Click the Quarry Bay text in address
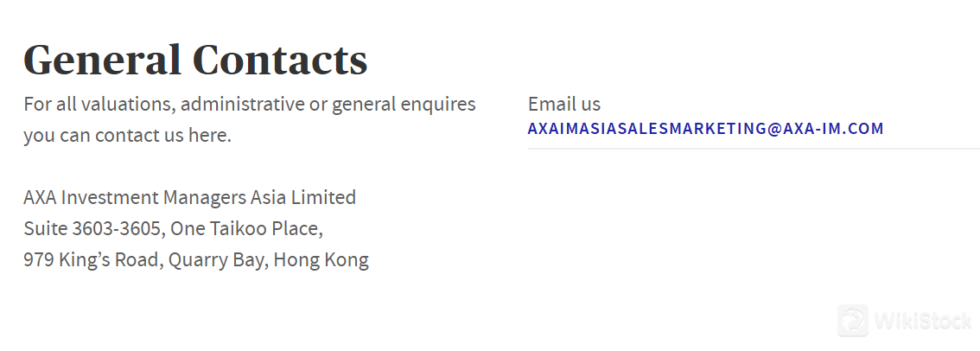 pyautogui.click(x=216, y=259)
